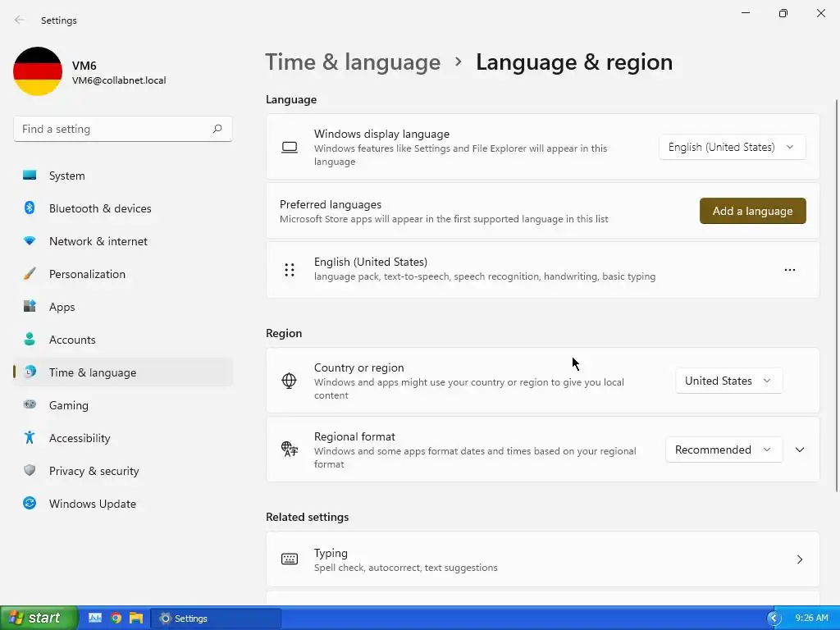Click the Privacy shield icon
Image resolution: width=840 pixels, height=630 pixels.
coord(30,470)
